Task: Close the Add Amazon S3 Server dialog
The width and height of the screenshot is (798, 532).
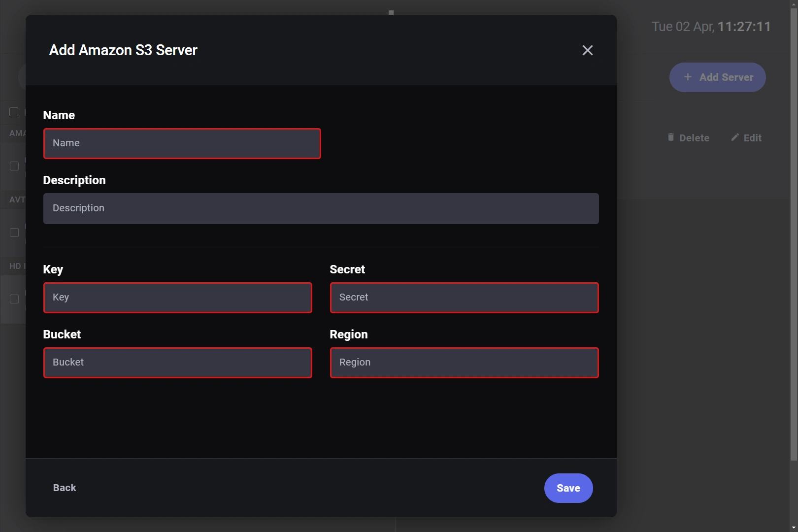Action: (587, 50)
